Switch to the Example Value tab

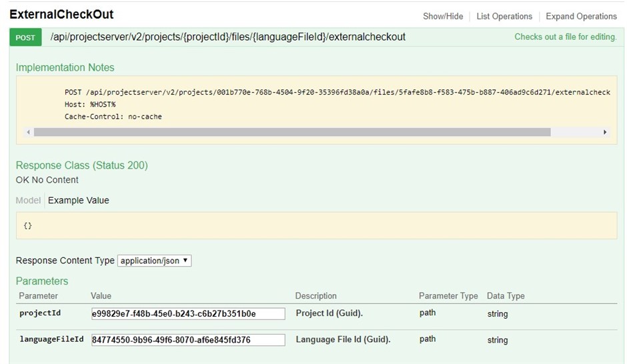pyautogui.click(x=79, y=200)
